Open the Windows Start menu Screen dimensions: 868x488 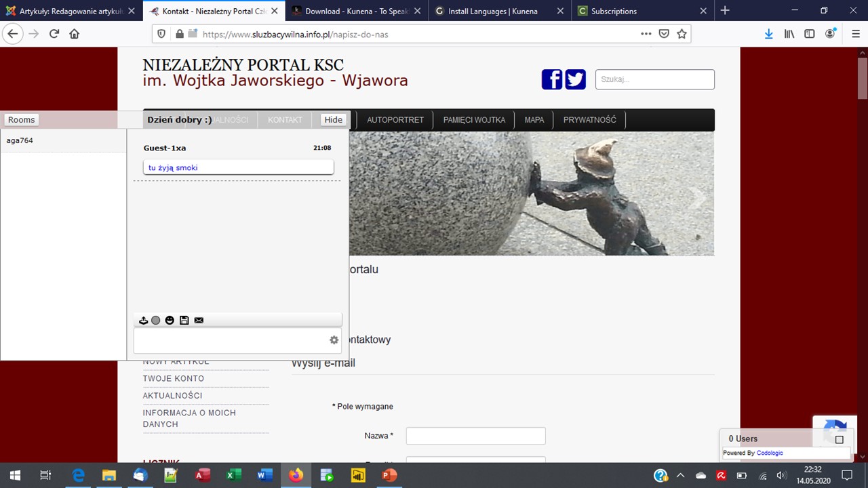pos(15,475)
